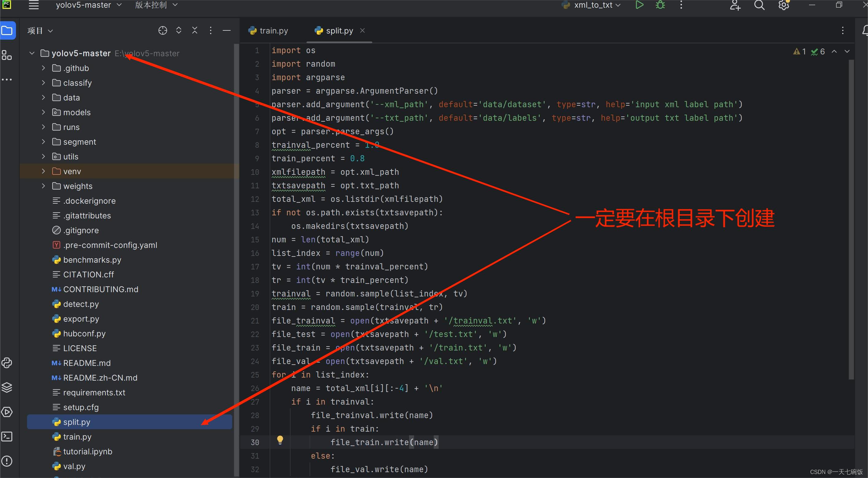
Task: Collapse the yolov5-master root folder
Action: pyautogui.click(x=32, y=53)
